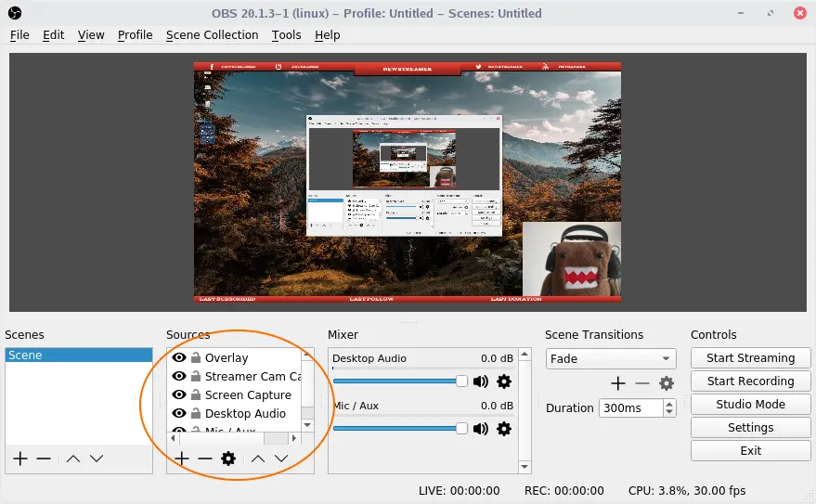
Task: Add a new scene with plus icon
Action: pos(20,459)
